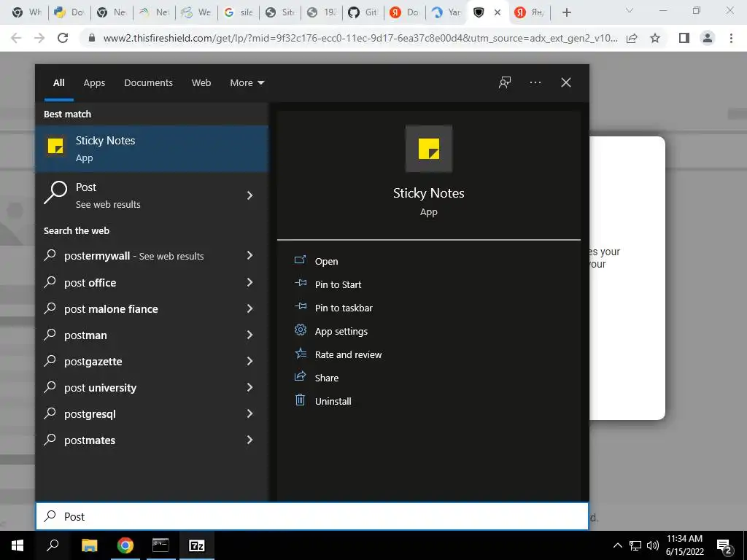
Task: Open Chrome side panel icon
Action: pyautogui.click(x=684, y=38)
